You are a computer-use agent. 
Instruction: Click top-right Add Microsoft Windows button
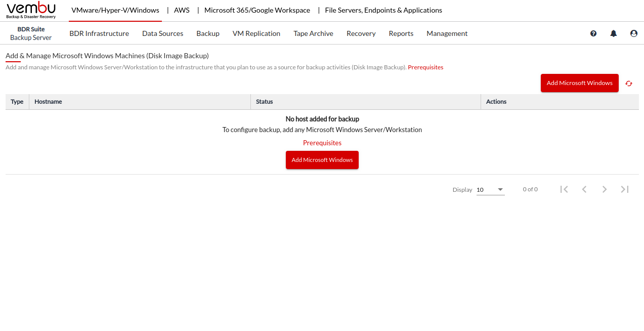click(x=579, y=83)
